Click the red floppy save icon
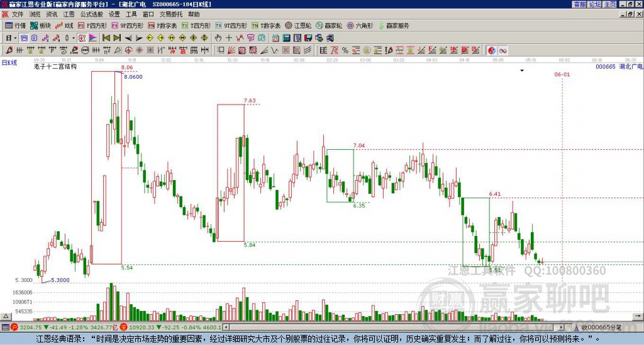644x345 pixels. 308,38
